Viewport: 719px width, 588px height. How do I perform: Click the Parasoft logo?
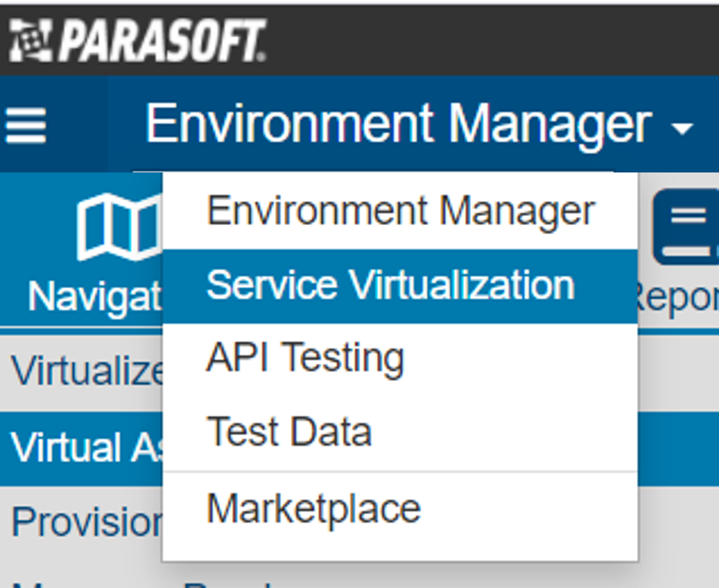pos(137,40)
